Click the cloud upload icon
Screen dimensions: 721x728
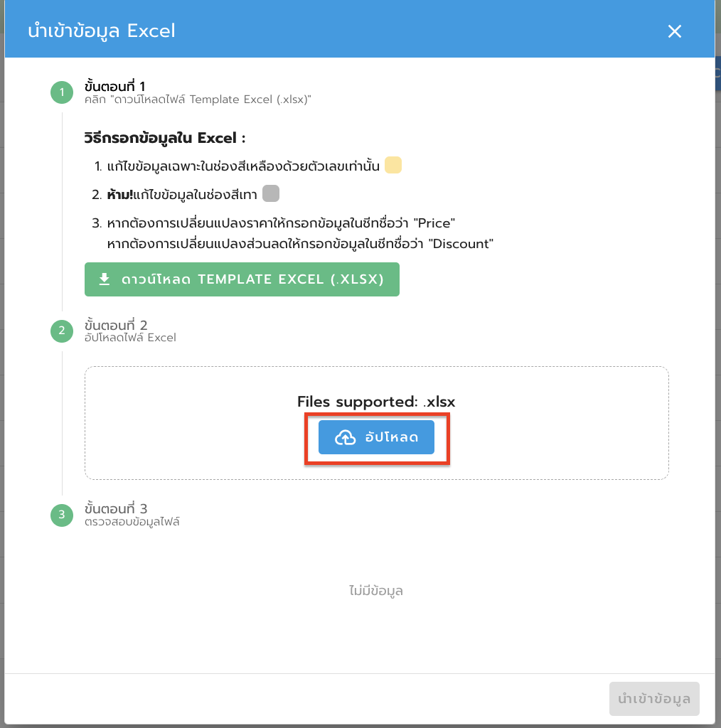[345, 437]
